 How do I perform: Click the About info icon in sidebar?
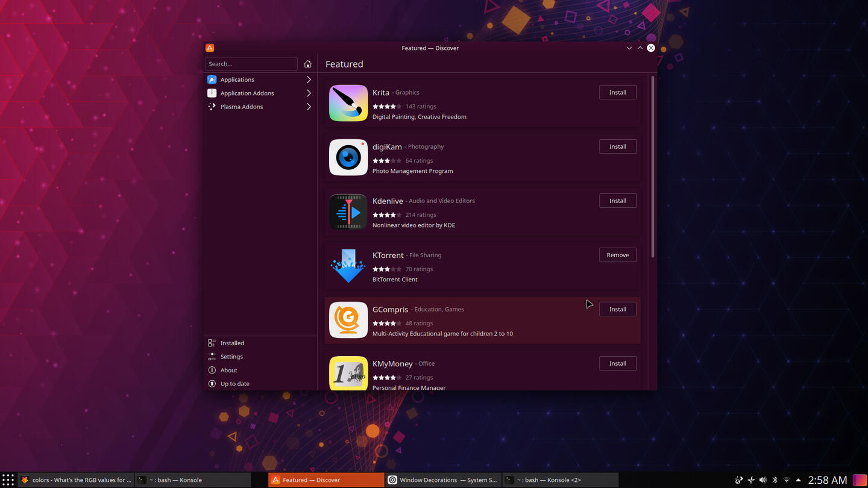click(212, 370)
